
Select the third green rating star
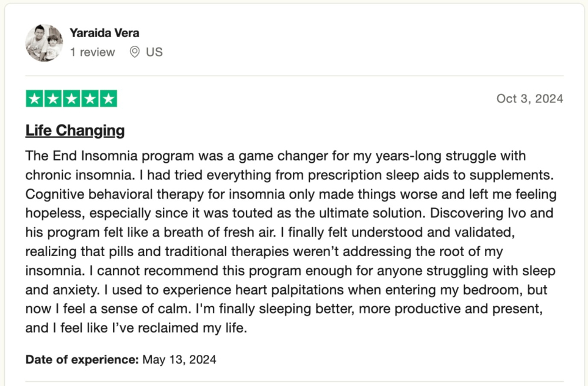coord(71,99)
